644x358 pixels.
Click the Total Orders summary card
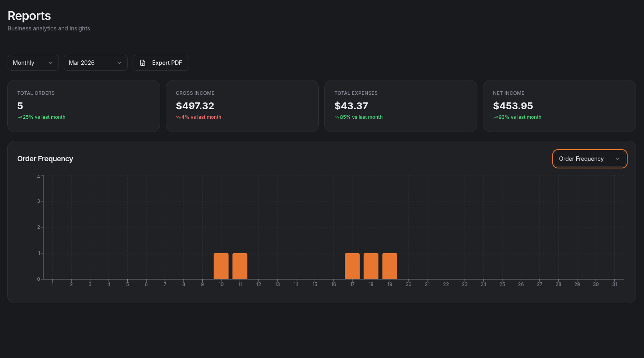[x=84, y=106]
